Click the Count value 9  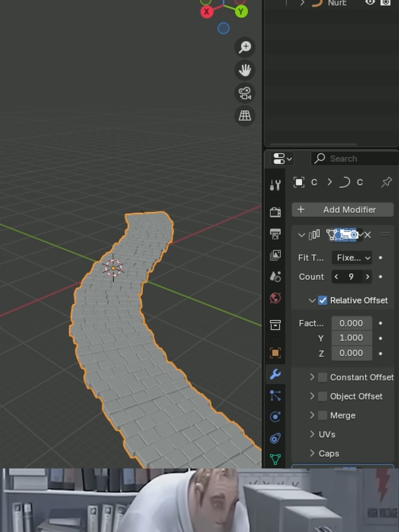coord(351,277)
